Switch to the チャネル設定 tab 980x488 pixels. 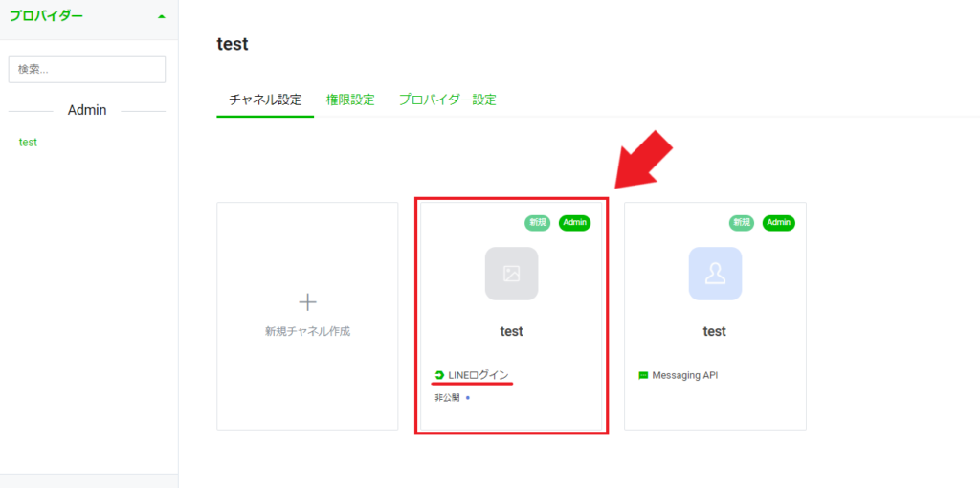click(x=265, y=100)
